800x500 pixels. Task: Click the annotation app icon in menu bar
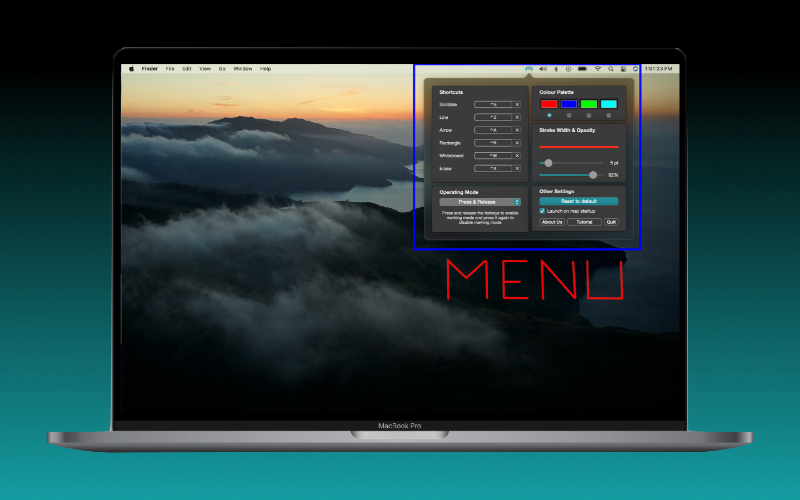(x=529, y=68)
